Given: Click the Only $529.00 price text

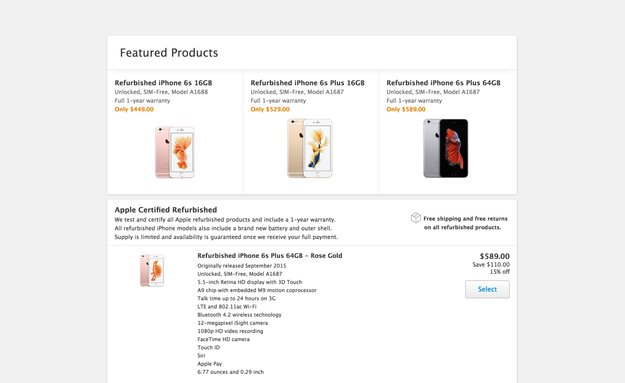Looking at the screenshot, I should point(270,109).
